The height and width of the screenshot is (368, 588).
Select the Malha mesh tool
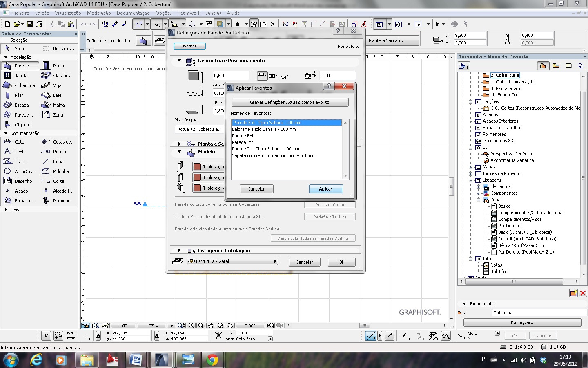point(58,105)
